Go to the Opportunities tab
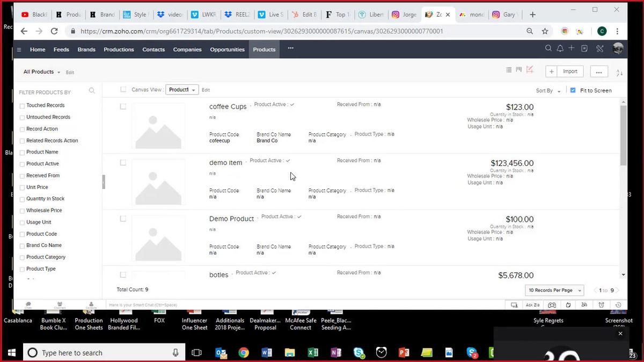The image size is (644, 362). (x=227, y=49)
